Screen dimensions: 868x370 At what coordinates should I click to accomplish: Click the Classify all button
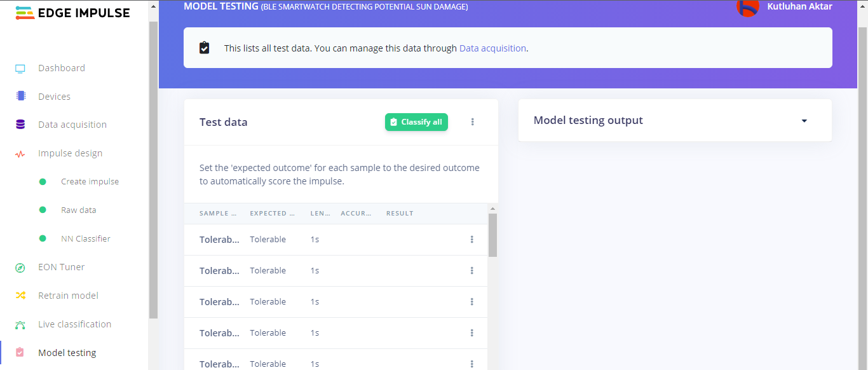coord(416,121)
